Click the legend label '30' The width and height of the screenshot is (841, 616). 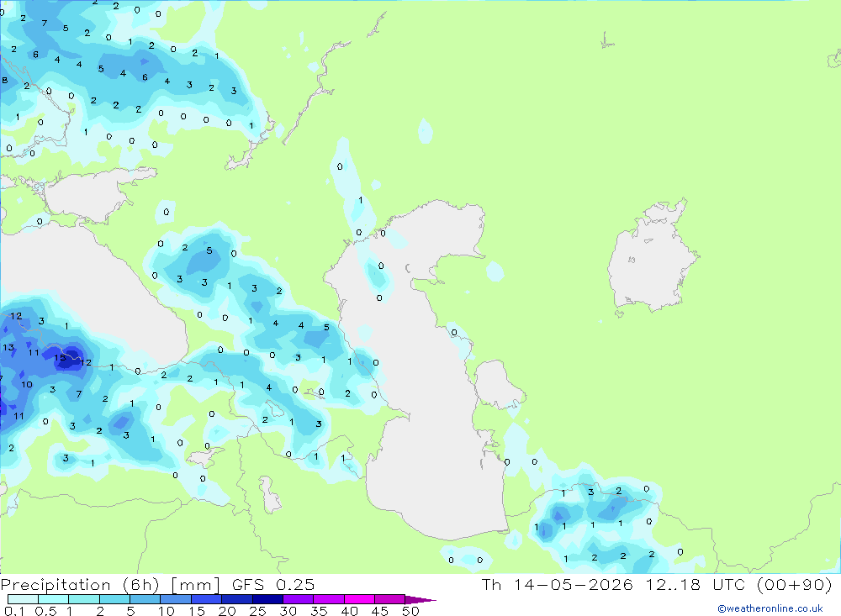pyautogui.click(x=288, y=611)
